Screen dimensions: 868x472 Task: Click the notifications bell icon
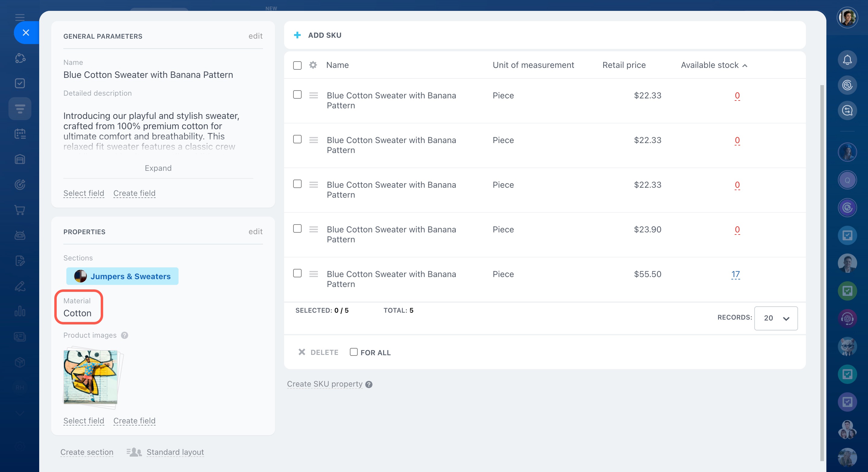(847, 60)
